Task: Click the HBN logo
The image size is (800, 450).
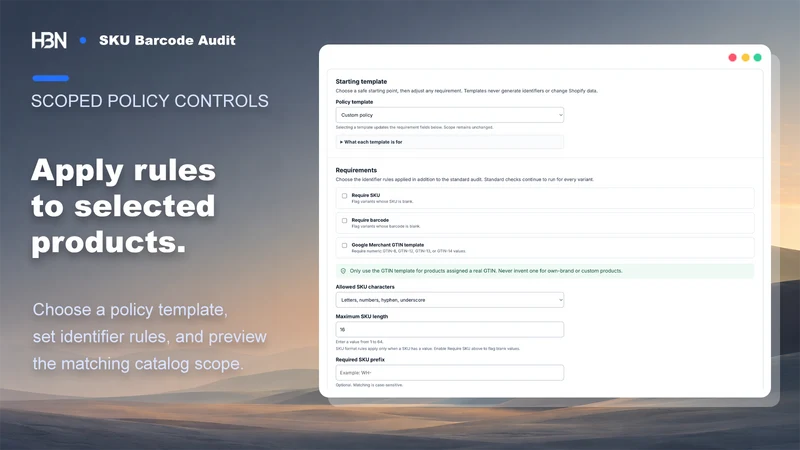Action: (49, 40)
